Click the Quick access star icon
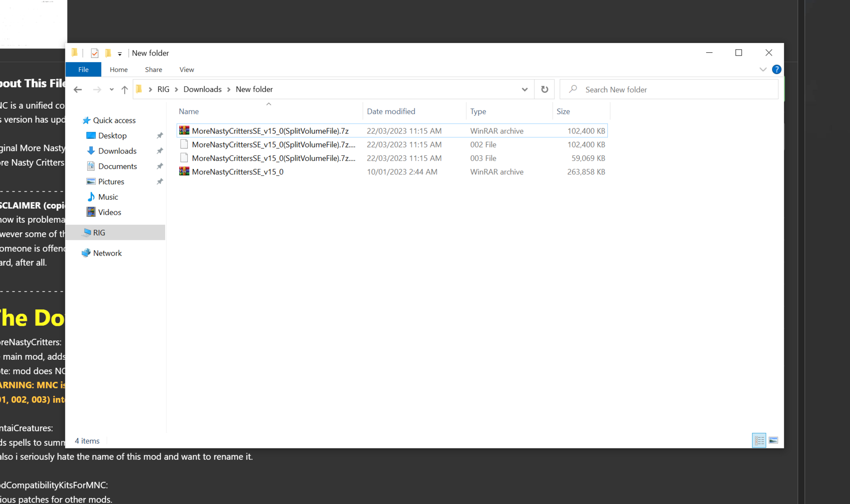 click(86, 120)
